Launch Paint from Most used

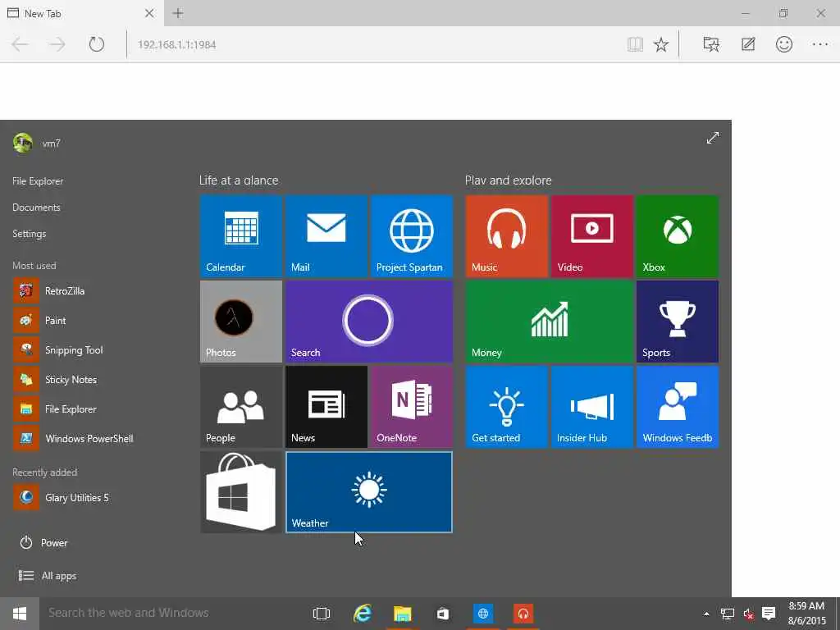tap(39, 321)
